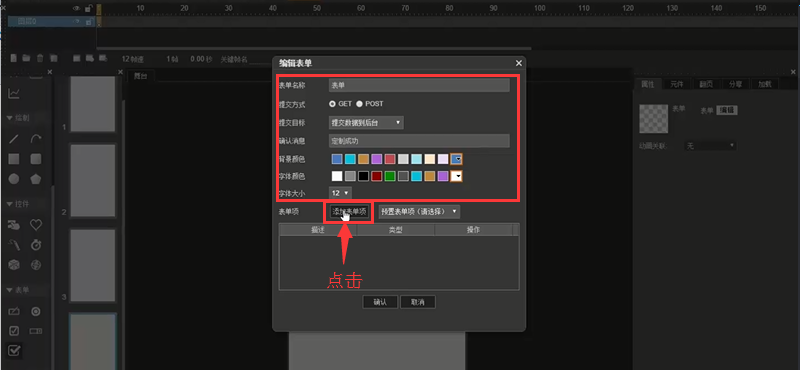Toggle visibility of layer 0 row
Viewport: 800px width, 370px height.
pos(77,21)
